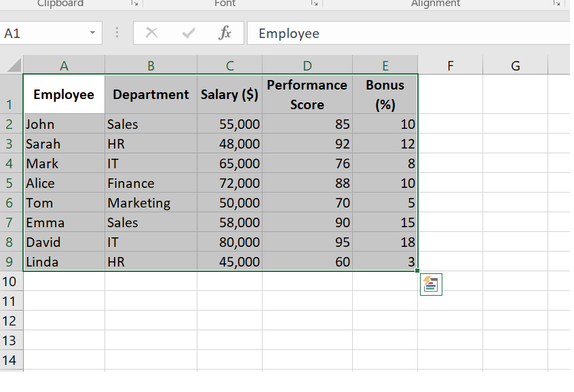Click the Enter checkmark icon in formula bar
Viewport: 574px width, 392px height.
click(189, 33)
